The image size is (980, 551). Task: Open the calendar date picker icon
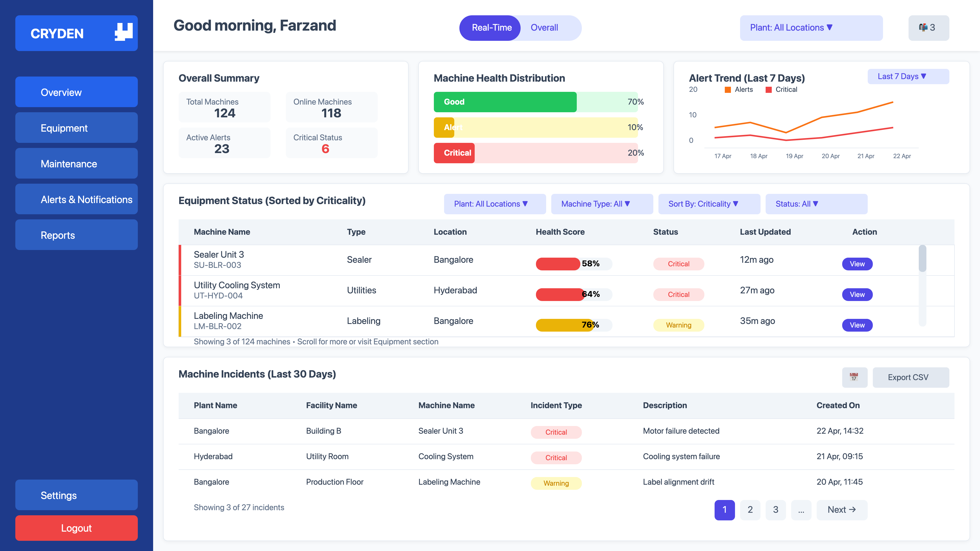pyautogui.click(x=854, y=377)
